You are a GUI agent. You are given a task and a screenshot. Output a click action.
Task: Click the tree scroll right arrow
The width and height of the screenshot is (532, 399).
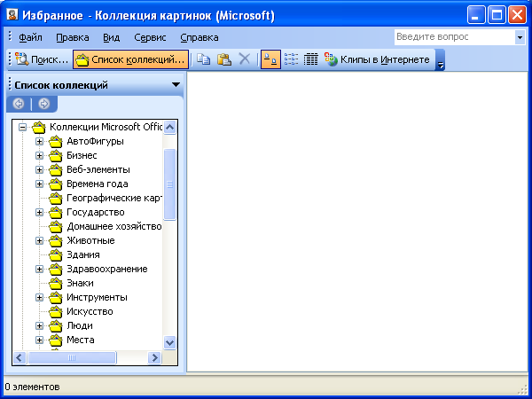[154, 357]
